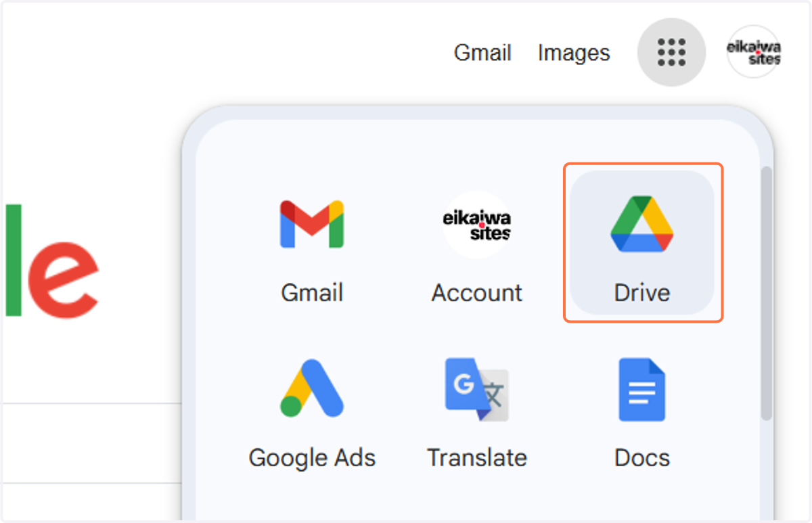Click the apps panel vertical scrollbar
Viewport: 812px width, 523px height.
(766, 293)
